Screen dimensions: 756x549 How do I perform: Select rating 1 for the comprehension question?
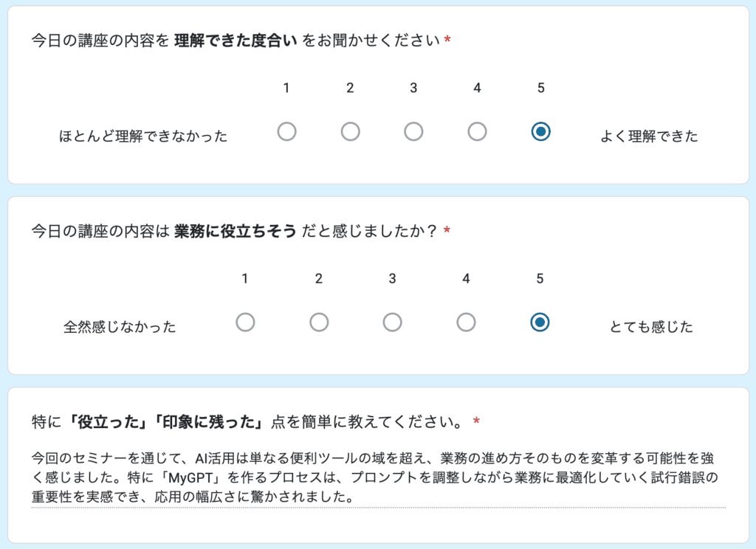click(x=286, y=131)
